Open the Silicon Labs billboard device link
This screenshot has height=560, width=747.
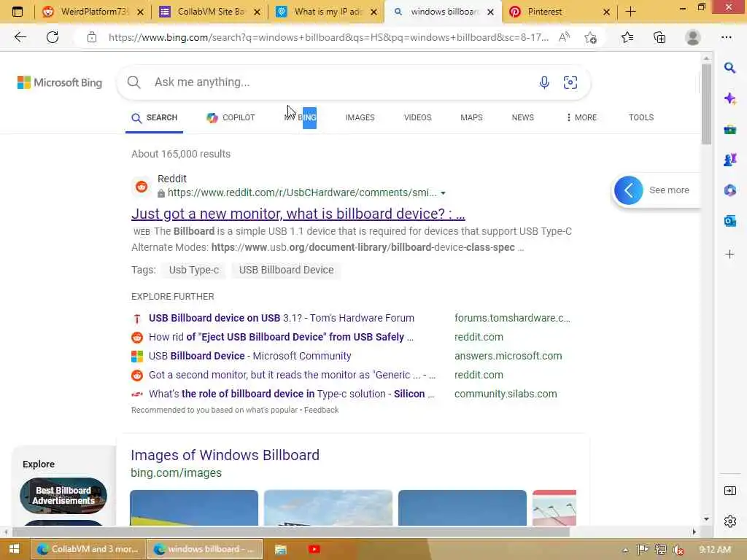pos(292,394)
